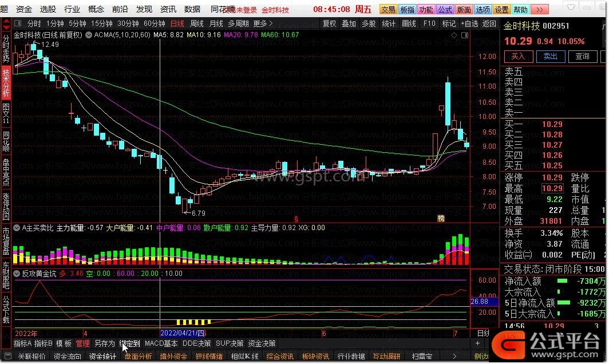Expand the main chart indicator dropdown arrow

pyautogui.click(x=89, y=35)
